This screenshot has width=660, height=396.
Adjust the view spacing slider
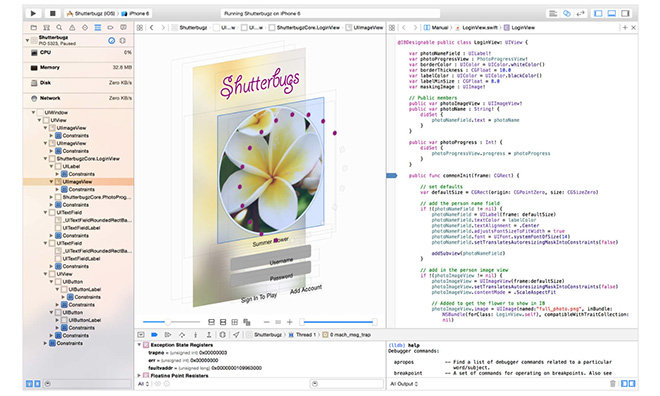tap(171, 322)
